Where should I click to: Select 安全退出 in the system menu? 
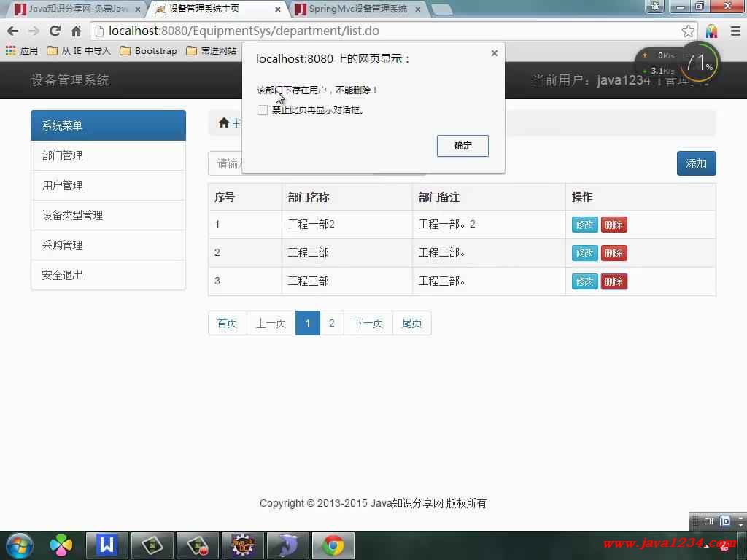click(x=108, y=275)
